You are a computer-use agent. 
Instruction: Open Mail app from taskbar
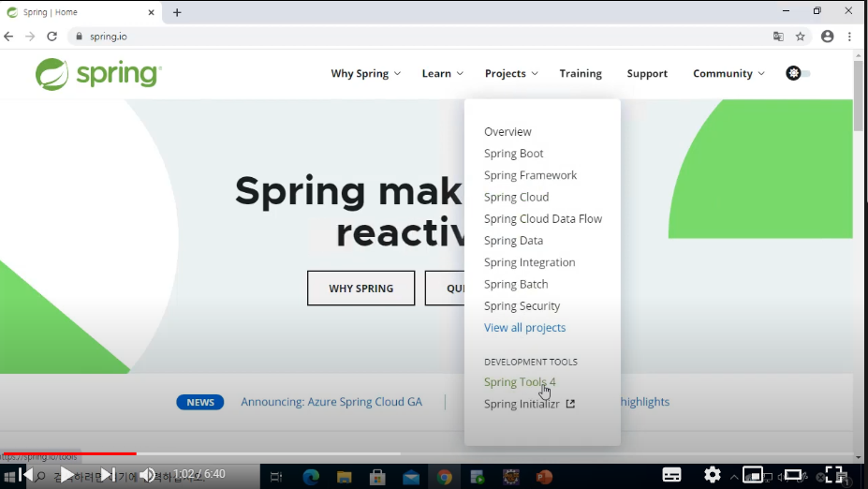[411, 478]
